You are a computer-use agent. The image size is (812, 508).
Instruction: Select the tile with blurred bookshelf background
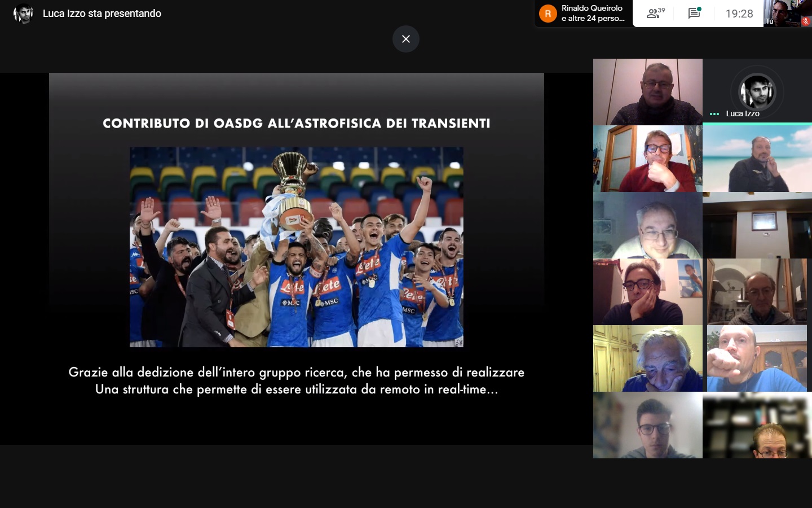pyautogui.click(x=757, y=425)
